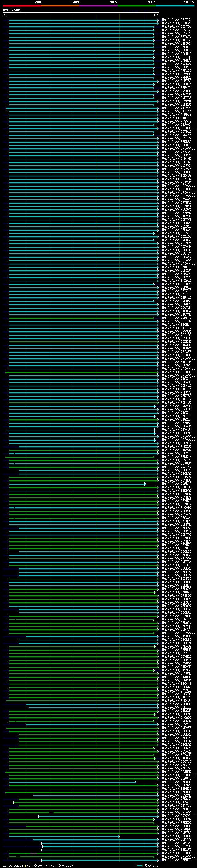
Task: Open hit UniRef100_P41569
Action: point(177,559)
